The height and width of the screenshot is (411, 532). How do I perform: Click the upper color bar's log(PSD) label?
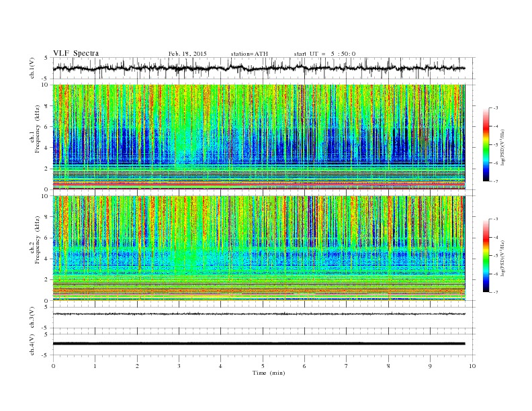(x=503, y=147)
